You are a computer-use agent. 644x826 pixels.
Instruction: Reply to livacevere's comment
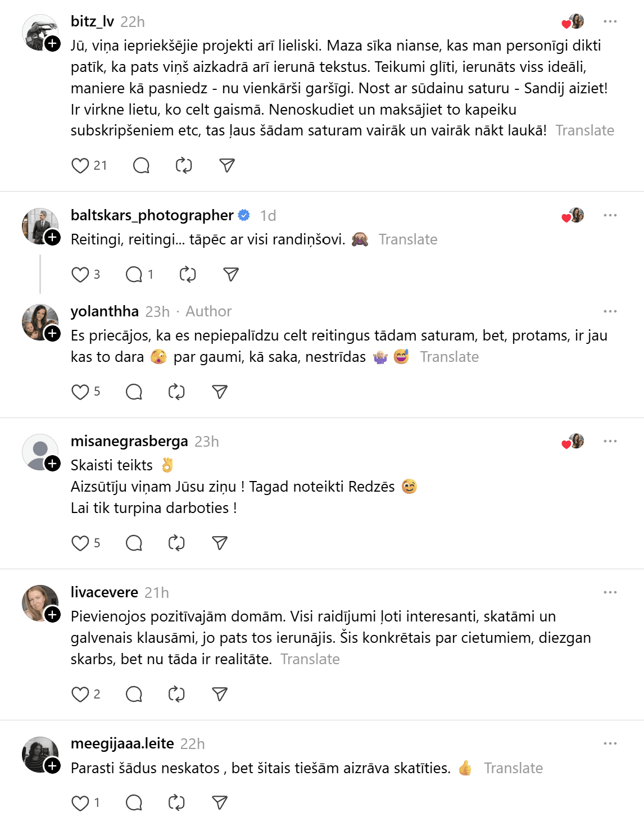click(134, 695)
